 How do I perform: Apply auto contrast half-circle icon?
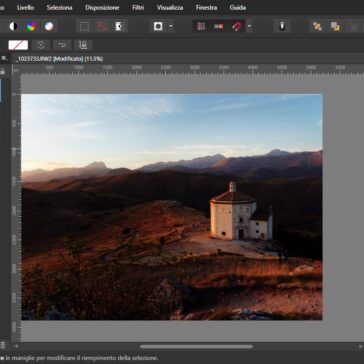tap(13, 26)
